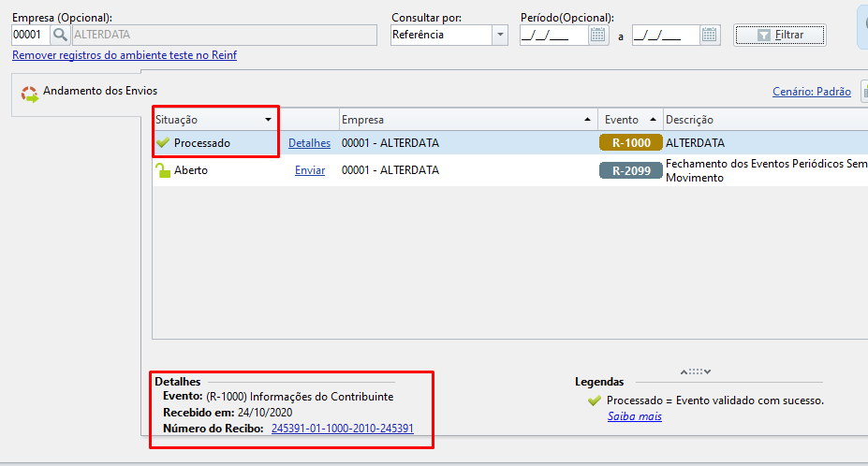
Task: Click the Andamento dos Envios icon
Action: click(x=29, y=95)
